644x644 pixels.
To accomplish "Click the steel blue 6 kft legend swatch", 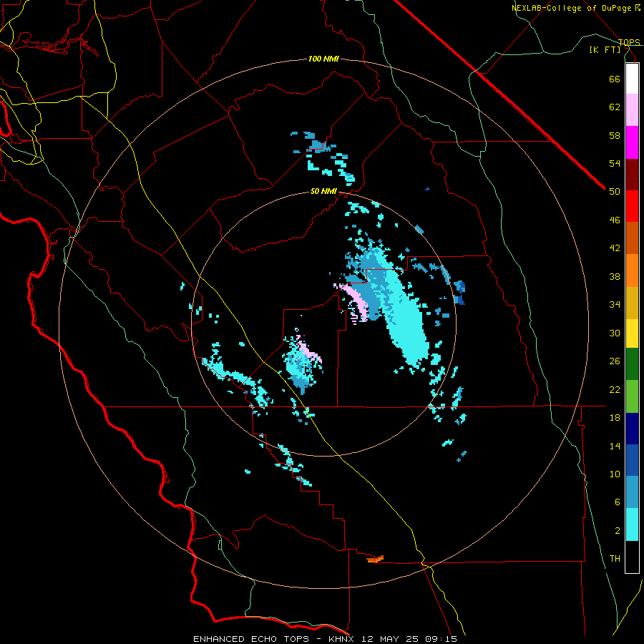I will coord(632,492).
